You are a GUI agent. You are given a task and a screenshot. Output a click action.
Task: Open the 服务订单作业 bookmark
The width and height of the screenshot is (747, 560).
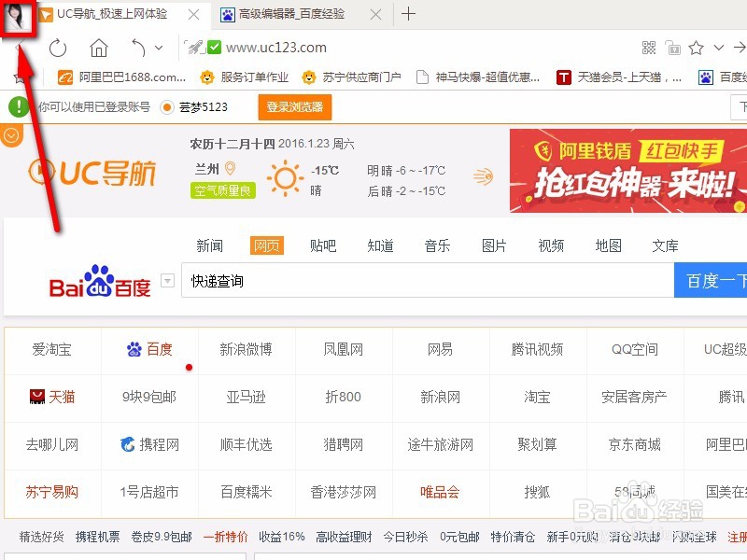click(245, 77)
